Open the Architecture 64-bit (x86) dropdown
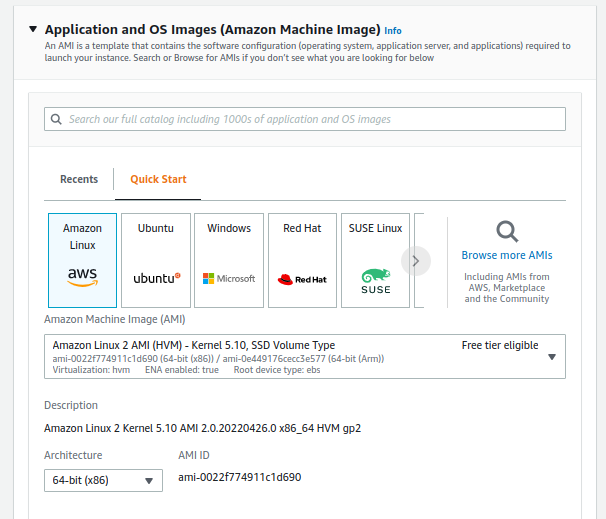Screen dimensions: 606x519 pyautogui.click(x=103, y=480)
